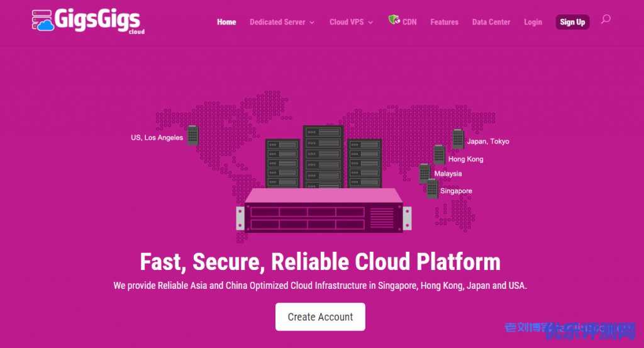The image size is (644, 348).
Task: Click the Sign Up button
Action: [572, 22]
